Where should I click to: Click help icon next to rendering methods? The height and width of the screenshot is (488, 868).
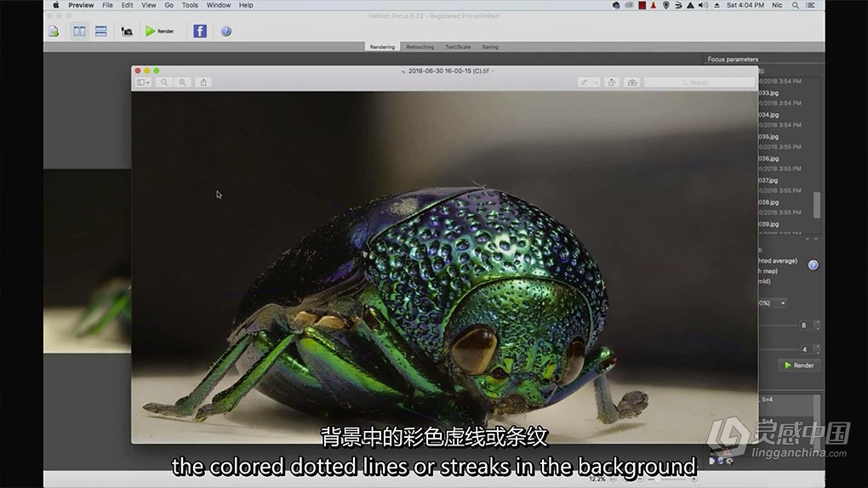(x=813, y=265)
